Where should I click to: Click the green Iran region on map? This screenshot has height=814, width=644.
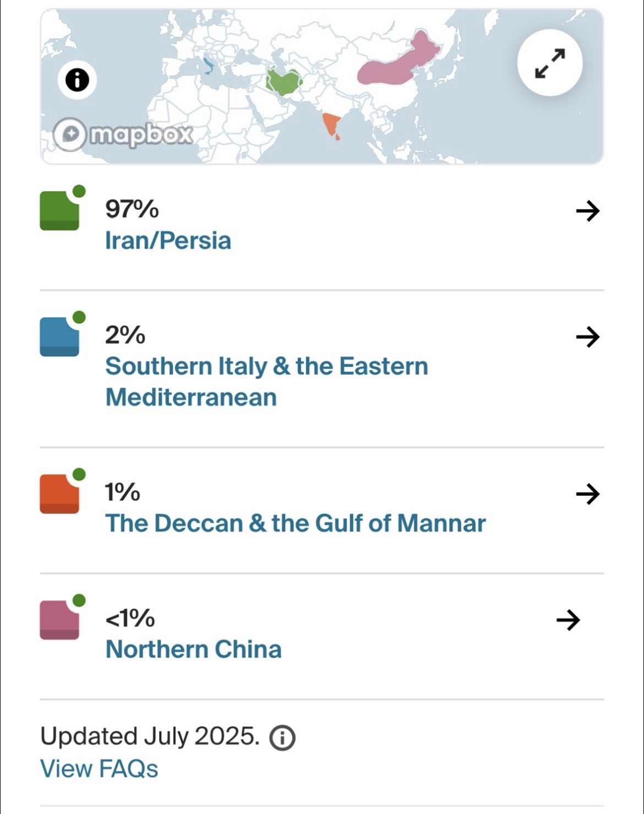click(x=284, y=83)
